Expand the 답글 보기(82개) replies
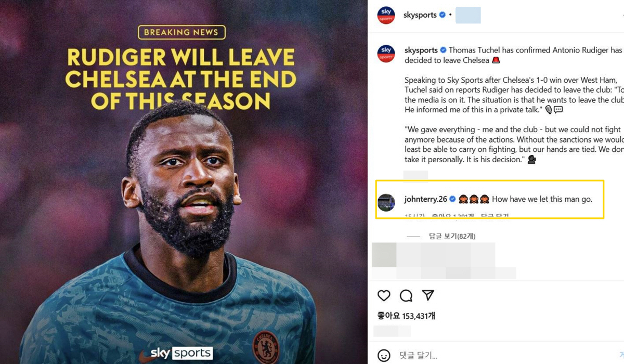 click(452, 236)
